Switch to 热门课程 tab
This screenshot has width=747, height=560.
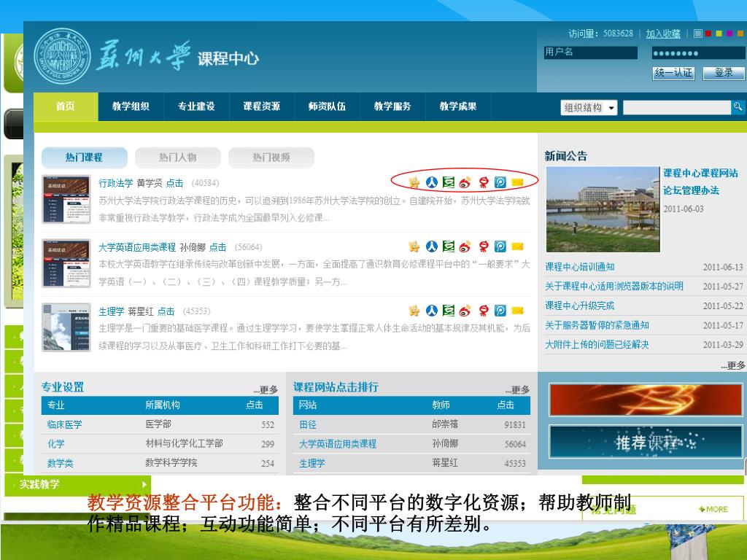pos(85,157)
